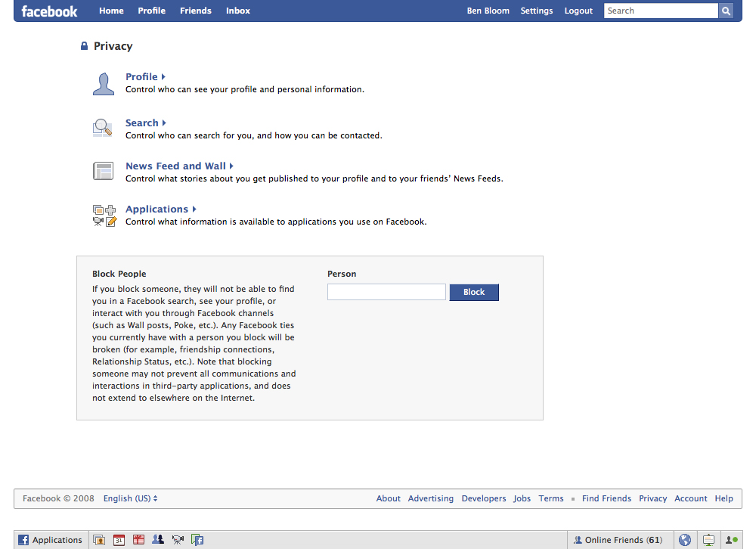The image size is (756, 549).
Task: Click the Block People heading text
Action: click(x=119, y=274)
